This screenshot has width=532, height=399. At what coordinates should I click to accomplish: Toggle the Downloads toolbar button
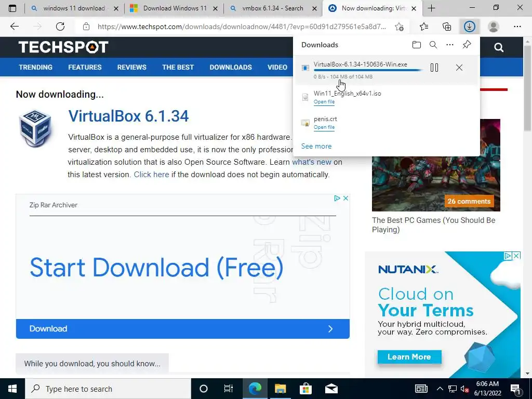(470, 26)
